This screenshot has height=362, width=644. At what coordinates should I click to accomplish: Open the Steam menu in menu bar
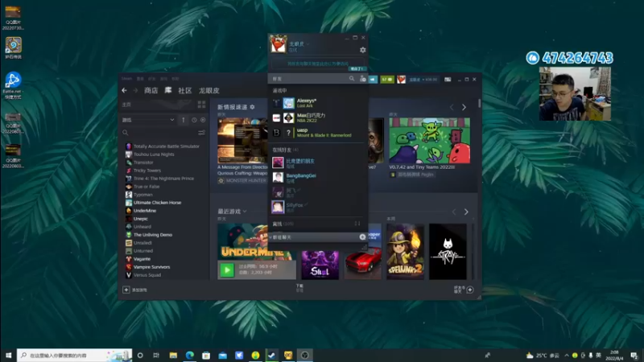126,78
